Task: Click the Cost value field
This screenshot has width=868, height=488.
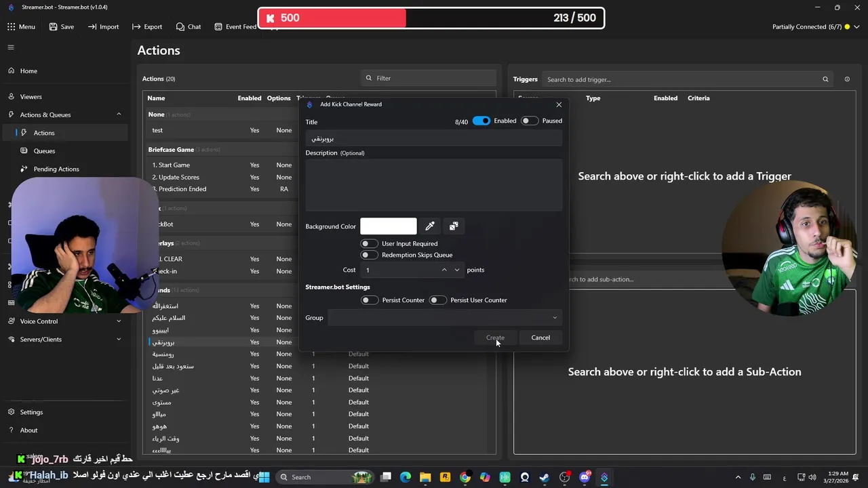Action: pos(400,270)
